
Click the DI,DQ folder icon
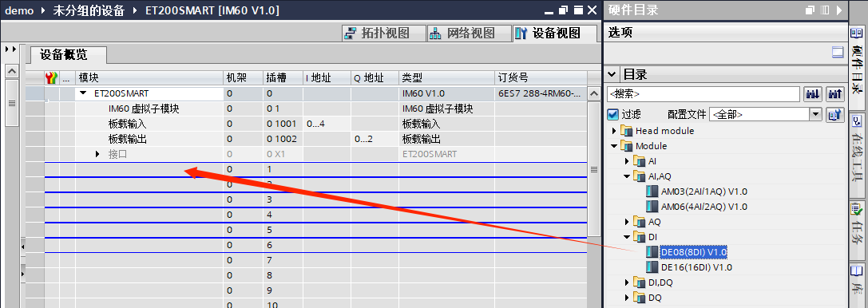640,282
